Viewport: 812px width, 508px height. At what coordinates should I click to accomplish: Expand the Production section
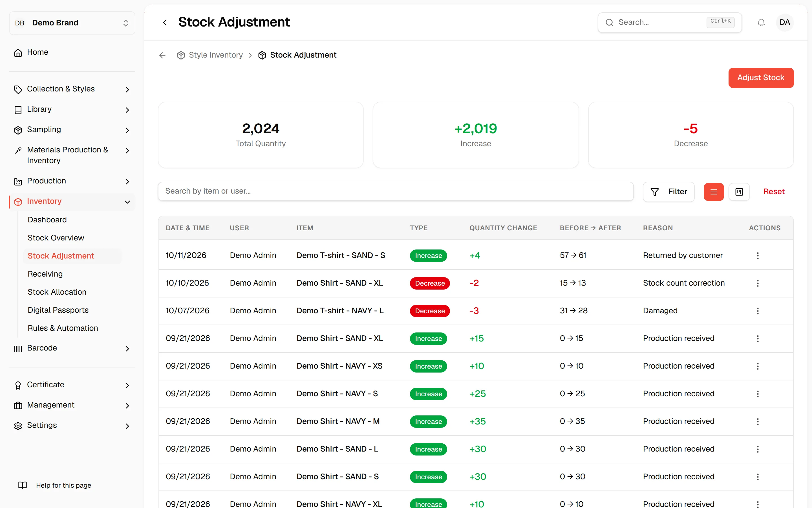pos(72,181)
